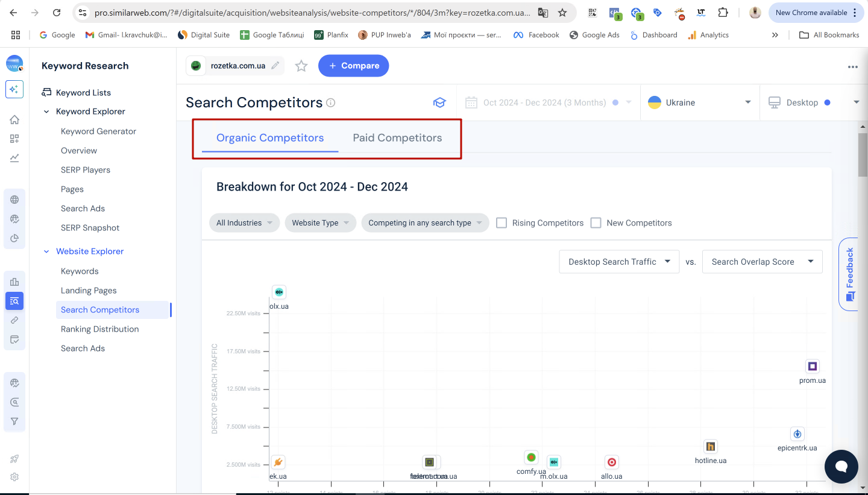Screen dimensions: 868x495
Task: Open the three-dot more options menu
Action: pos(852,67)
